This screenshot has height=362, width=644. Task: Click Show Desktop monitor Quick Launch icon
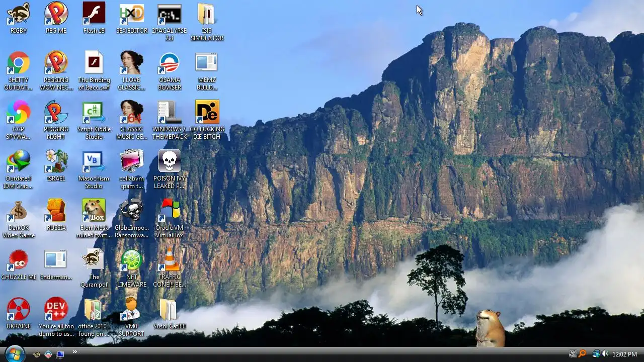(x=60, y=354)
